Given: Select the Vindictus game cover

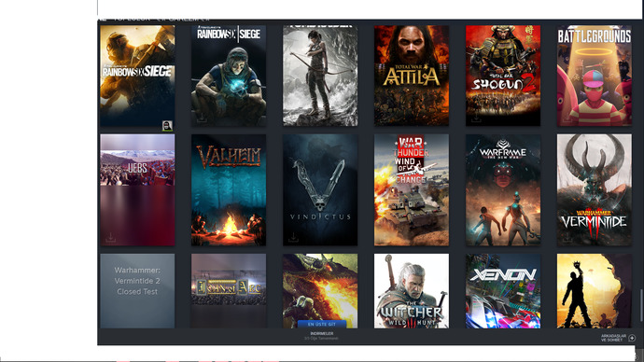Looking at the screenshot, I should 320,190.
